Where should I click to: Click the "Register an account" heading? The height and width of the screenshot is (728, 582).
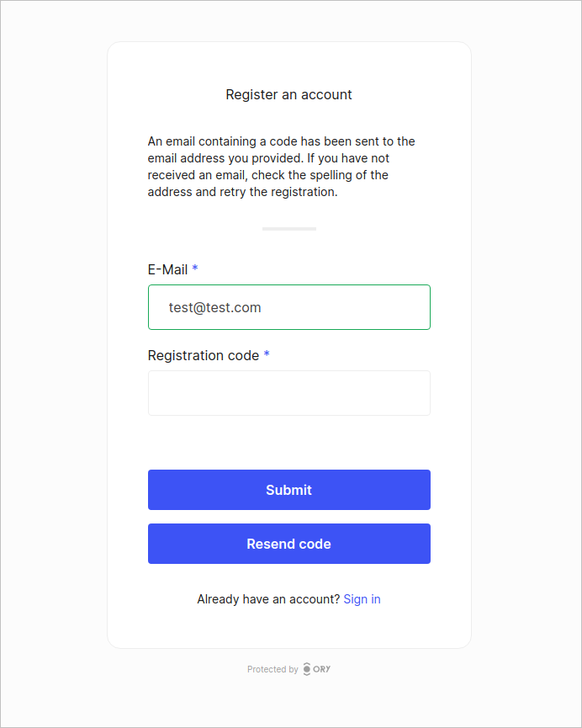288,94
